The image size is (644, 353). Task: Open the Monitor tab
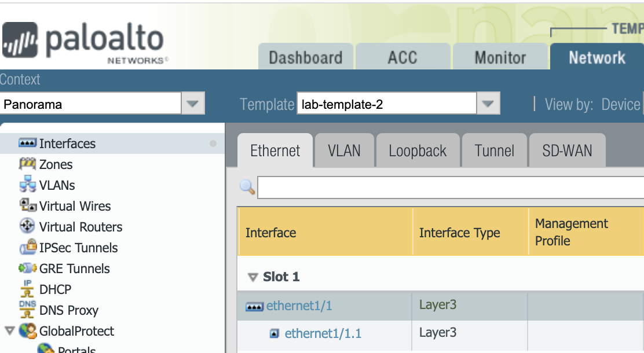(x=500, y=57)
